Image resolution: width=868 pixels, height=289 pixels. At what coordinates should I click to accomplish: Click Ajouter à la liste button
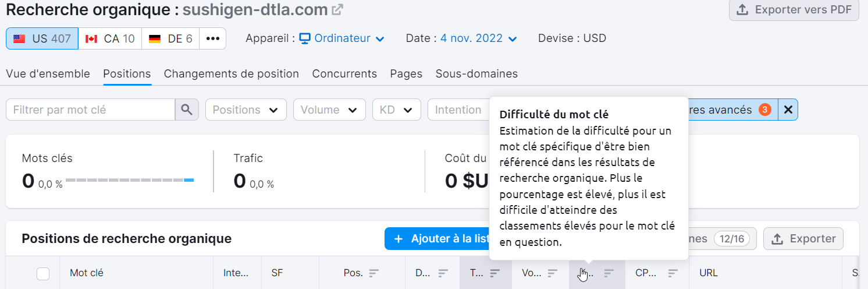pyautogui.click(x=437, y=239)
